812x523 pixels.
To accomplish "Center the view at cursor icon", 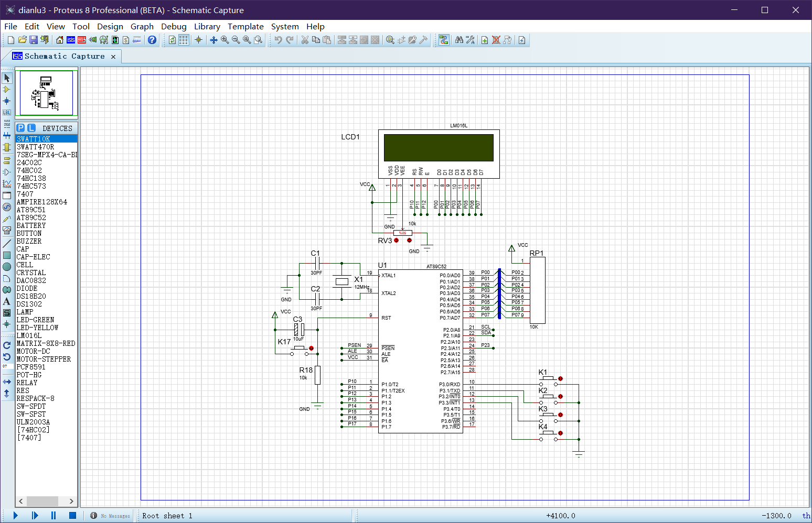I will pyautogui.click(x=213, y=40).
